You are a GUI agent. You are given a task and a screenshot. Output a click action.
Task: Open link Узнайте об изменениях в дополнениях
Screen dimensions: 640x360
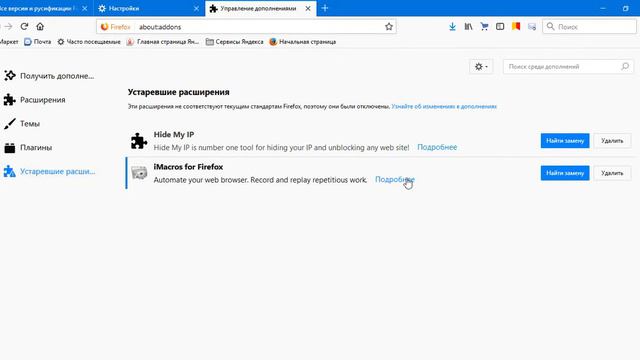pyautogui.click(x=444, y=107)
